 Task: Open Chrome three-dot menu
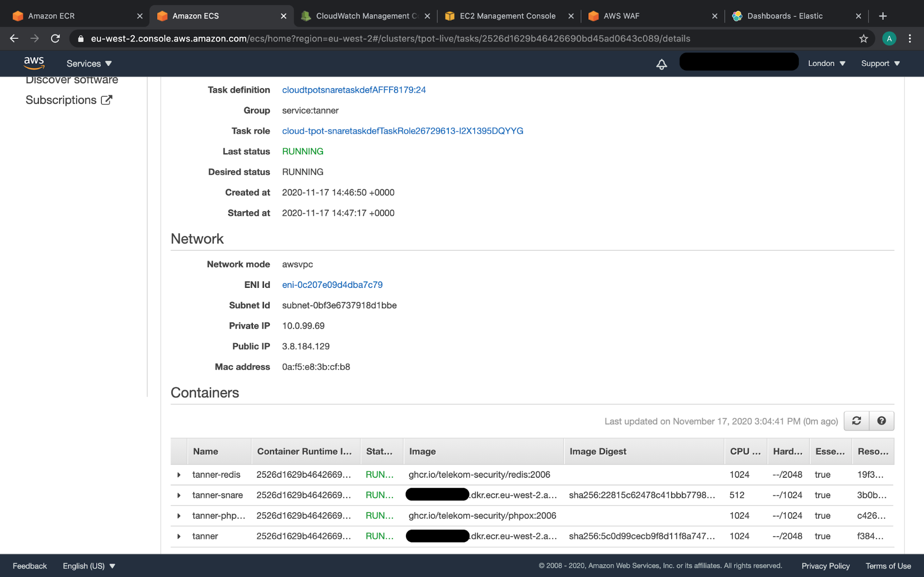click(910, 39)
